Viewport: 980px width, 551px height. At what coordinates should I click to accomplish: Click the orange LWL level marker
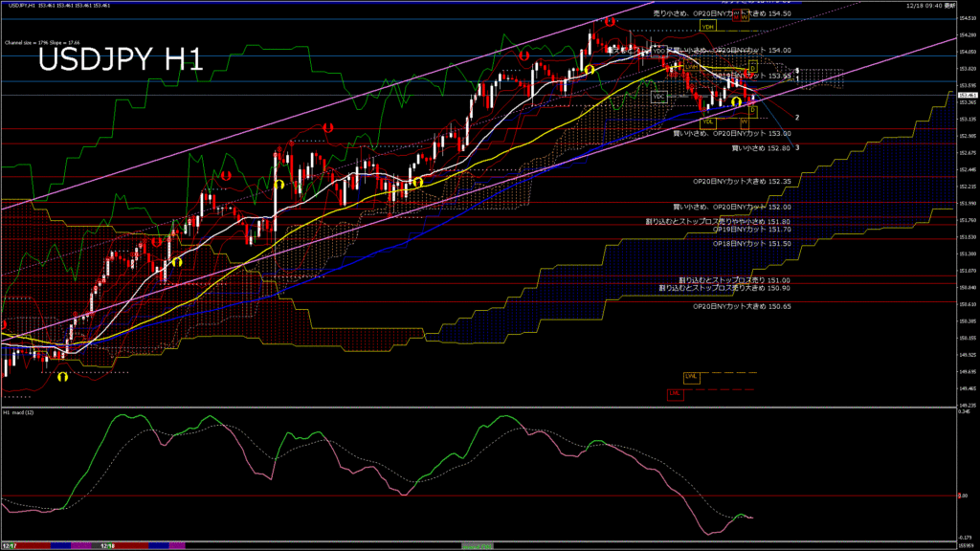point(691,376)
